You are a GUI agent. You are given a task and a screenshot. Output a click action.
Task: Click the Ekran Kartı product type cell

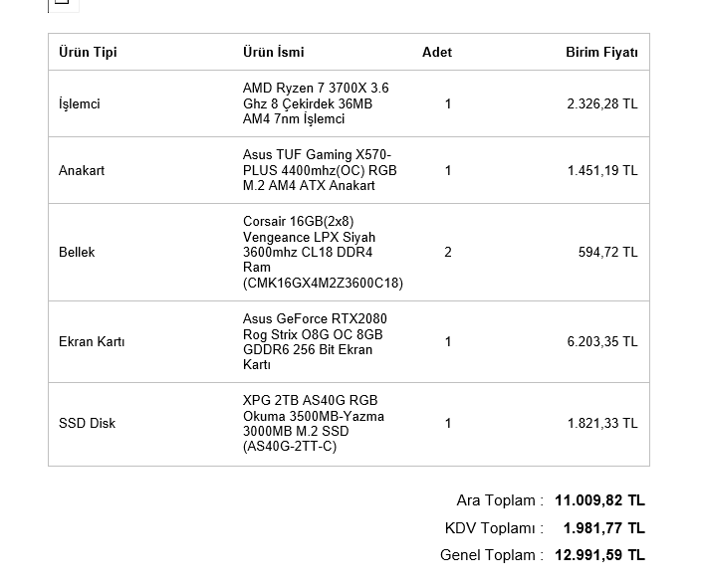click(92, 341)
